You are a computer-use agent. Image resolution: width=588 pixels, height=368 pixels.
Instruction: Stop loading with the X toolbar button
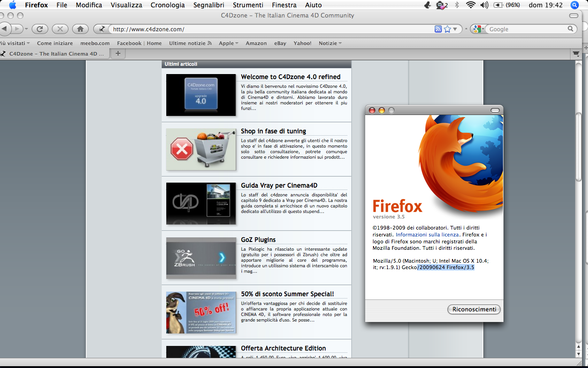pos(60,29)
